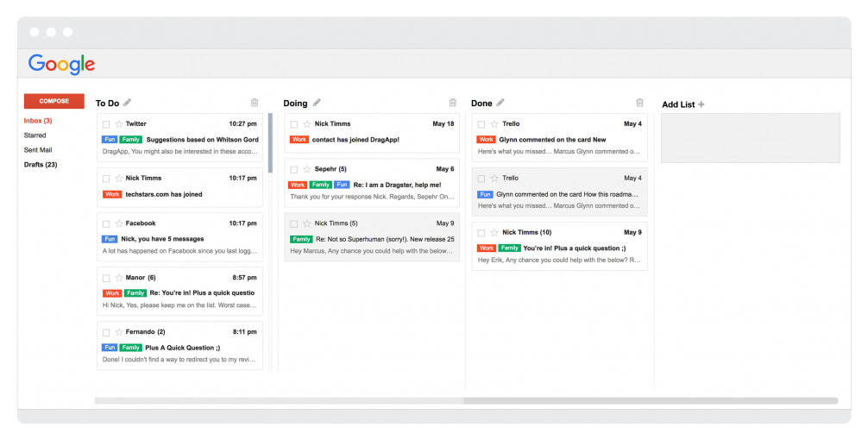The height and width of the screenshot is (440, 868).
Task: Delete the To Do list with trash icon
Action: 254,103
